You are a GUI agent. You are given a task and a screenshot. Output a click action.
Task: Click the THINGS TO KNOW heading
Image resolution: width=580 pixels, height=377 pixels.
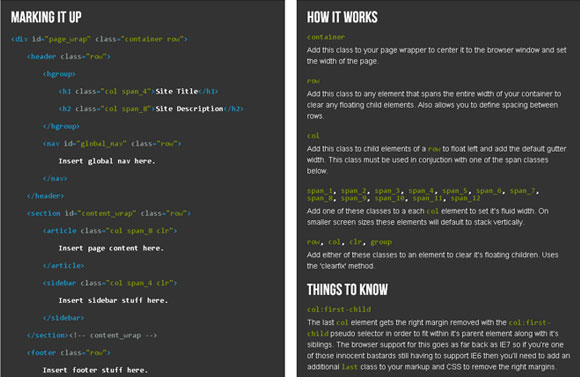pyautogui.click(x=347, y=289)
